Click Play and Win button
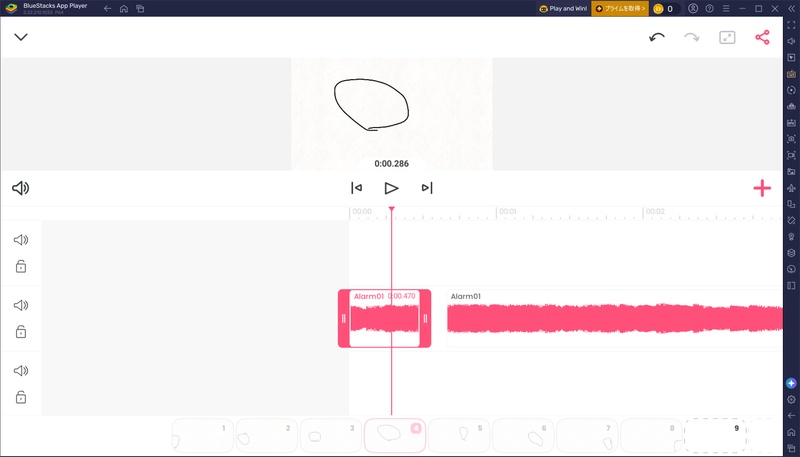The height and width of the screenshot is (457, 800). [563, 9]
